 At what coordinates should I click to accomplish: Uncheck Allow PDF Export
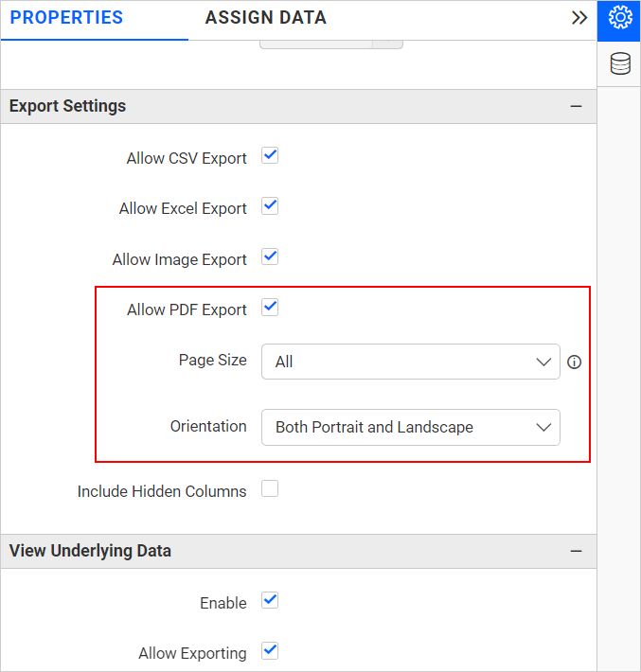click(x=270, y=308)
